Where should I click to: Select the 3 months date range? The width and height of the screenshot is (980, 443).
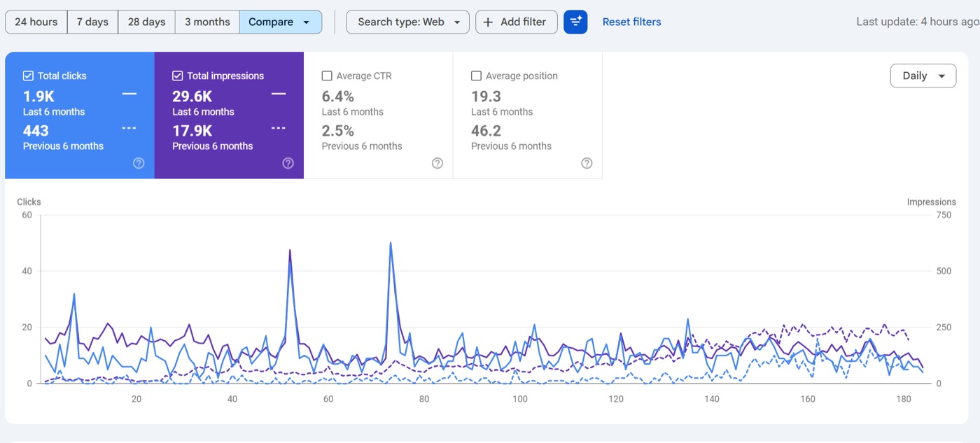[x=207, y=22]
